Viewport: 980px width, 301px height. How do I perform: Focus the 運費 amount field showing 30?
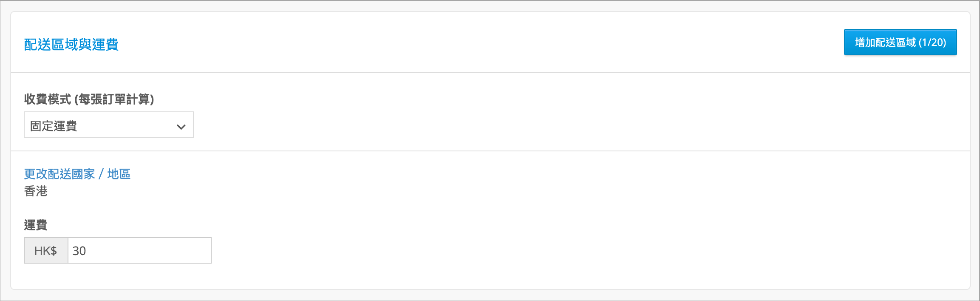pos(139,250)
